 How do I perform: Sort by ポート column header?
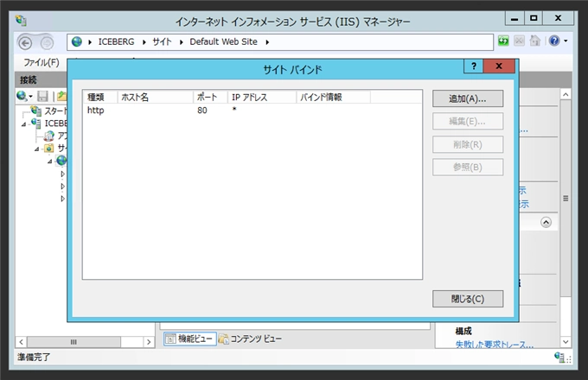pos(210,98)
